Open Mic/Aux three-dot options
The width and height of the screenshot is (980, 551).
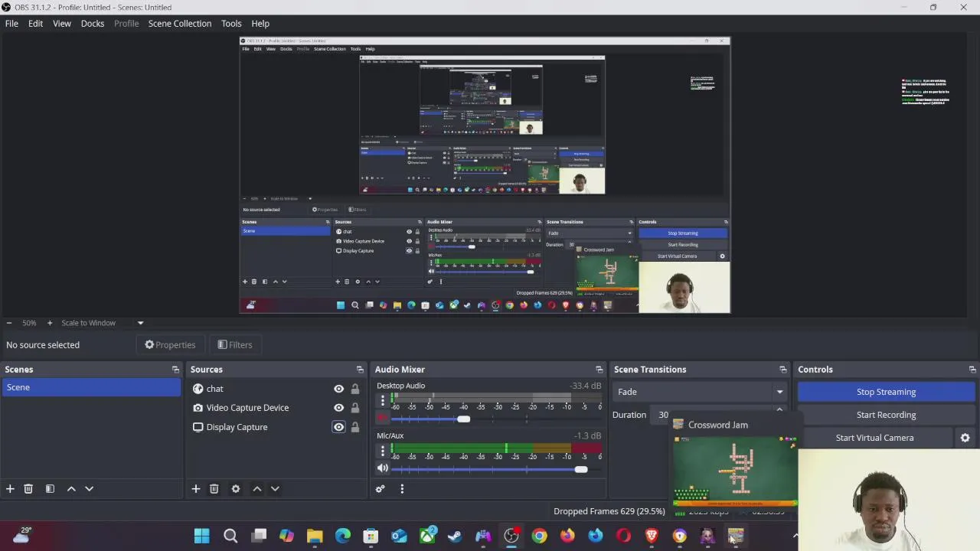pyautogui.click(x=383, y=451)
